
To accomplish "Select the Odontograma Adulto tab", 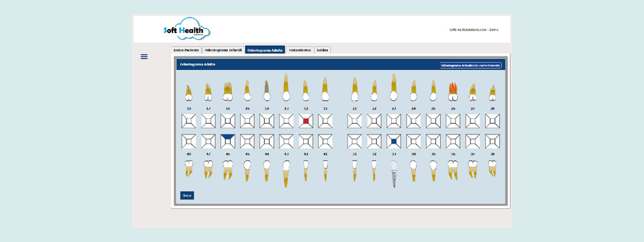I will click(265, 50).
